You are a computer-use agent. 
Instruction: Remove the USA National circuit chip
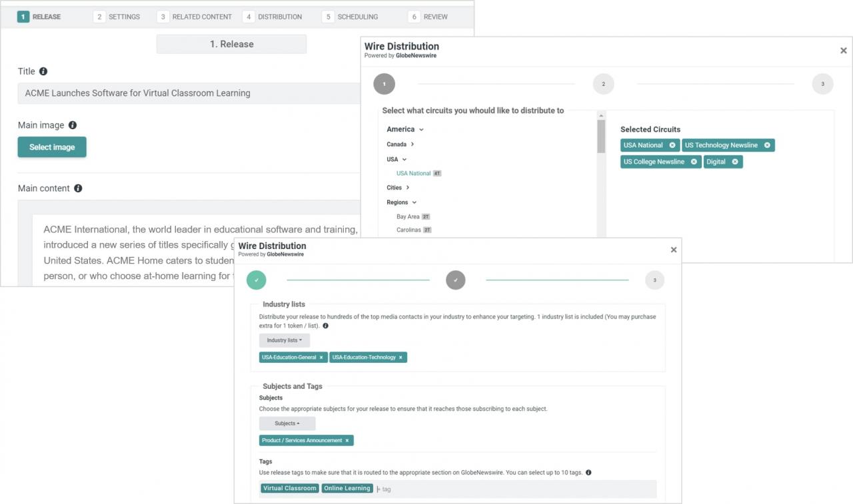(x=672, y=145)
